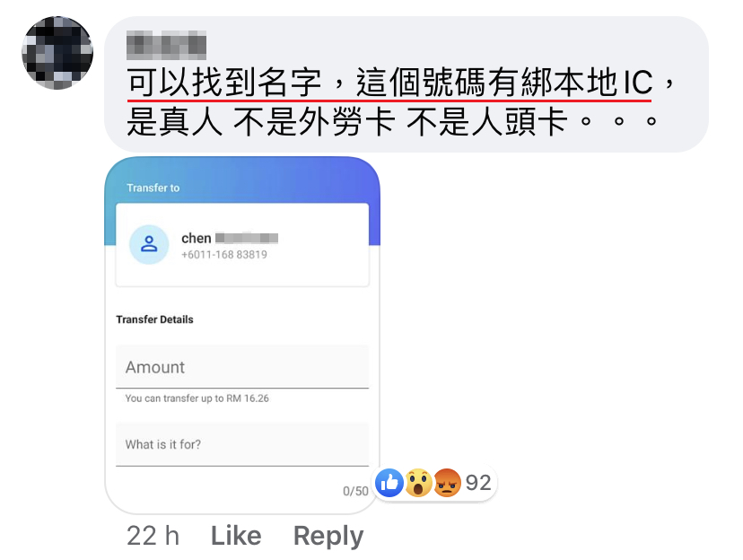Click the 'What is it for?' field
The image size is (743, 560).
[242, 444]
